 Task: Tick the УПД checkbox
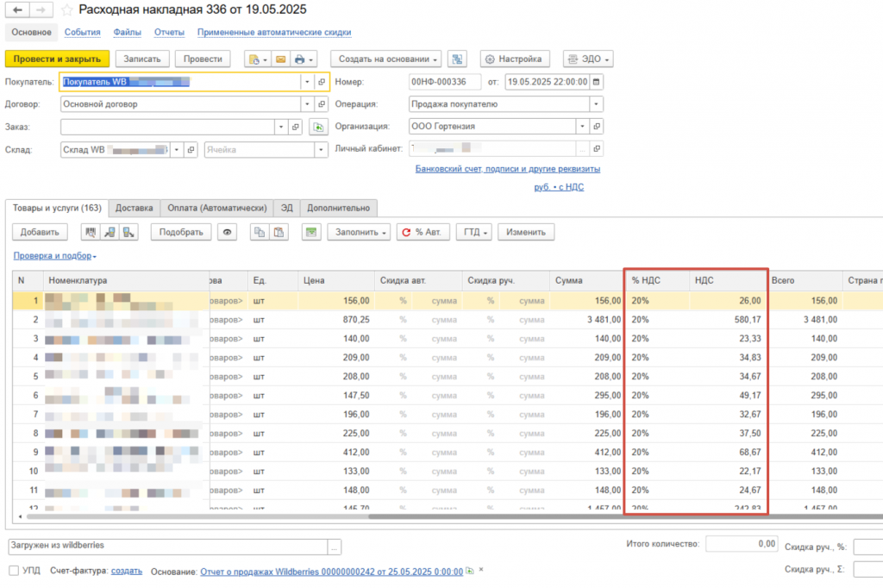pyautogui.click(x=13, y=571)
